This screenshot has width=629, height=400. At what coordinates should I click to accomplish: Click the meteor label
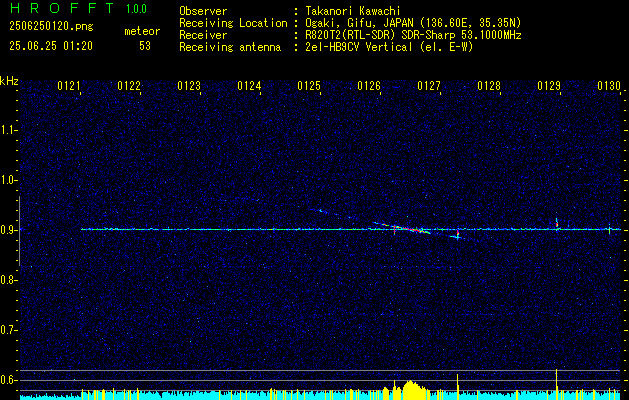pyautogui.click(x=142, y=31)
